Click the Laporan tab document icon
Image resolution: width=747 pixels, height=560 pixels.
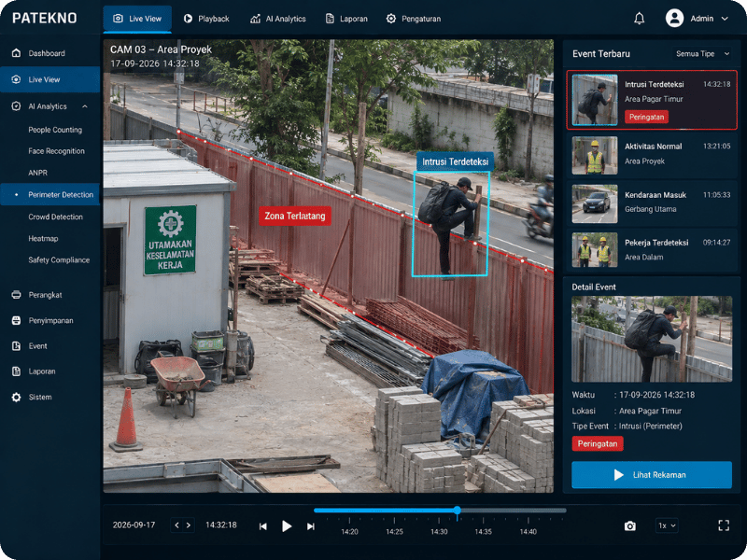click(x=330, y=19)
